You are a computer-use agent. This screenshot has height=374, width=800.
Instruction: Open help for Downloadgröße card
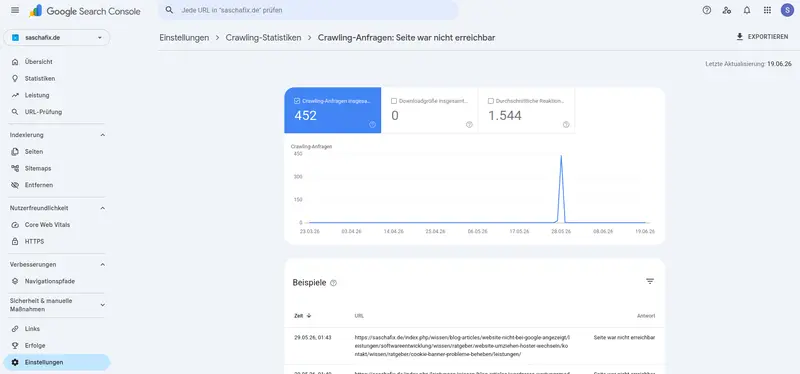469,124
